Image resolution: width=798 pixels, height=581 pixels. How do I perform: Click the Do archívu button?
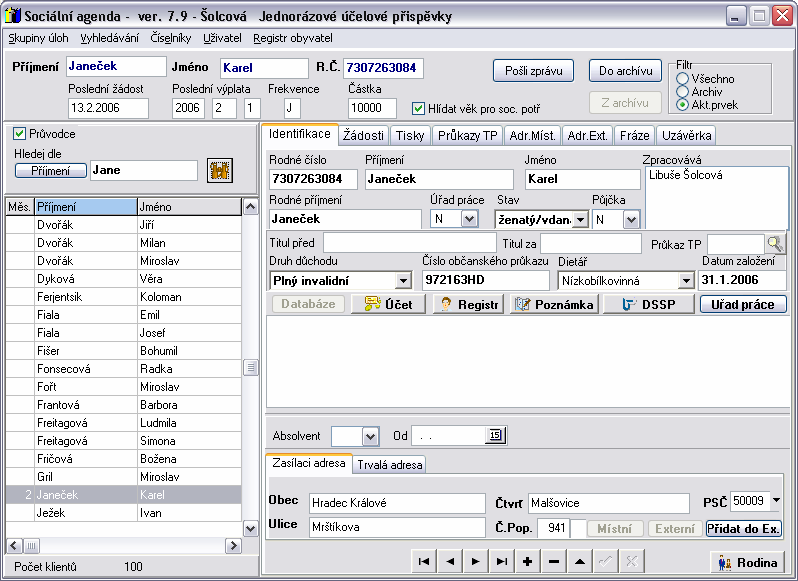625,71
